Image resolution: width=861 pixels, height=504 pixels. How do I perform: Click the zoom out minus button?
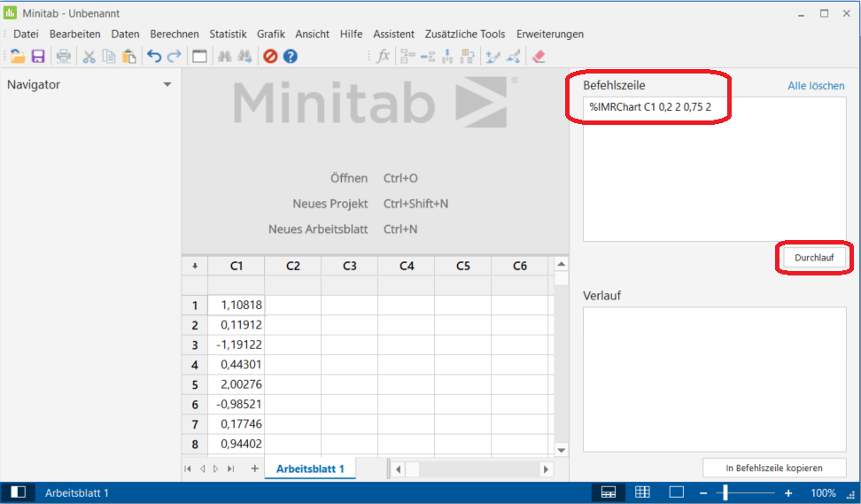703,493
